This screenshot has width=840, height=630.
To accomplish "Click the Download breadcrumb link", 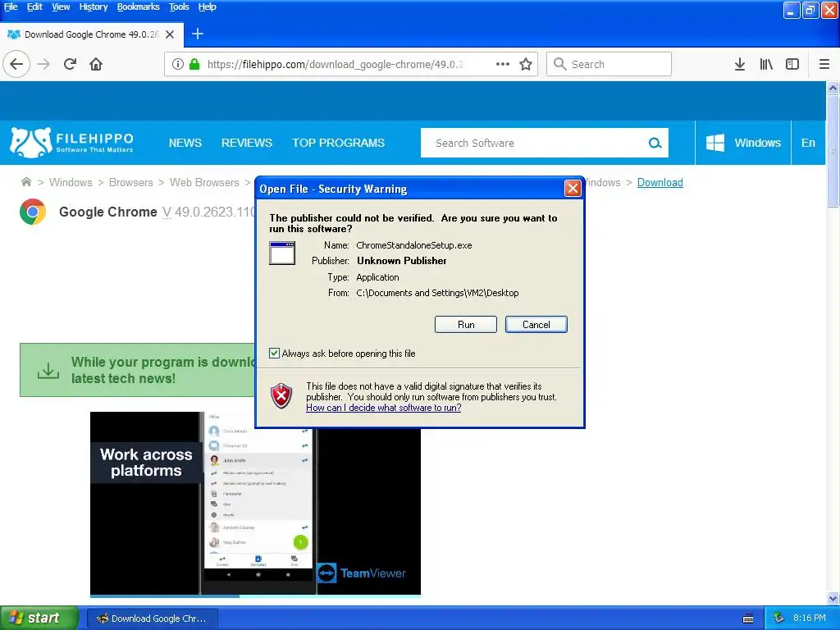I will [x=660, y=182].
